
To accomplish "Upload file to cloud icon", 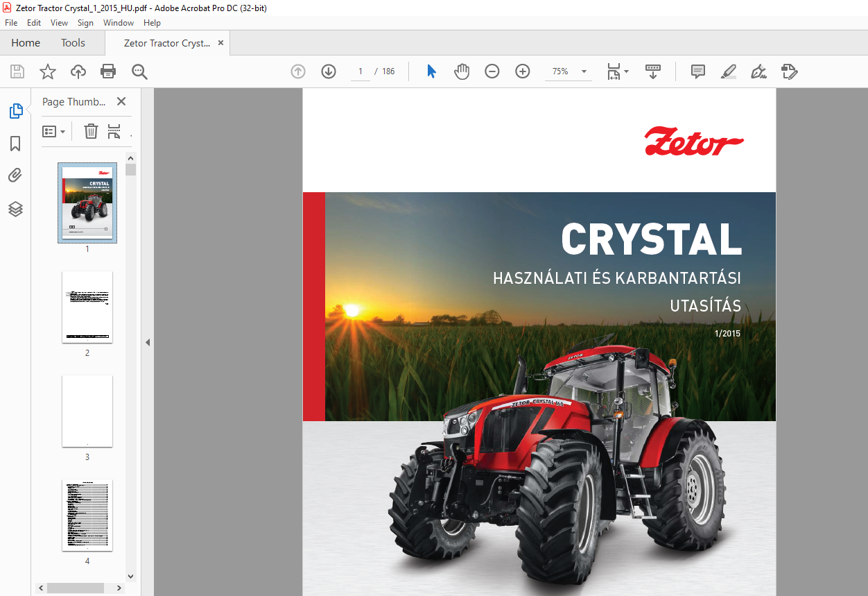I will tap(78, 71).
